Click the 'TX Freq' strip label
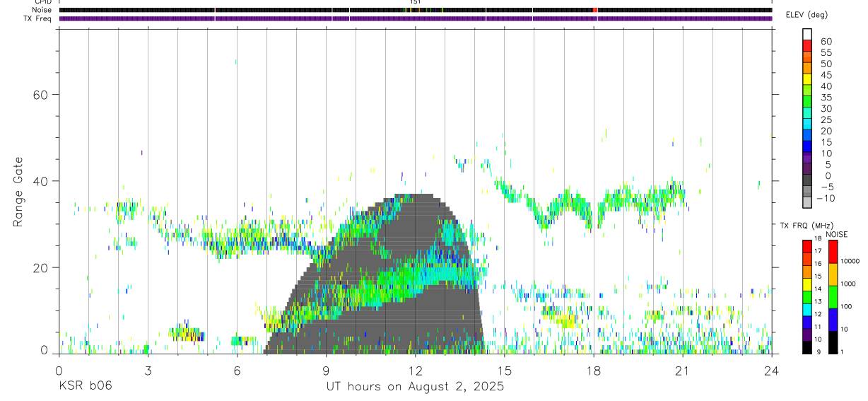 (37, 18)
